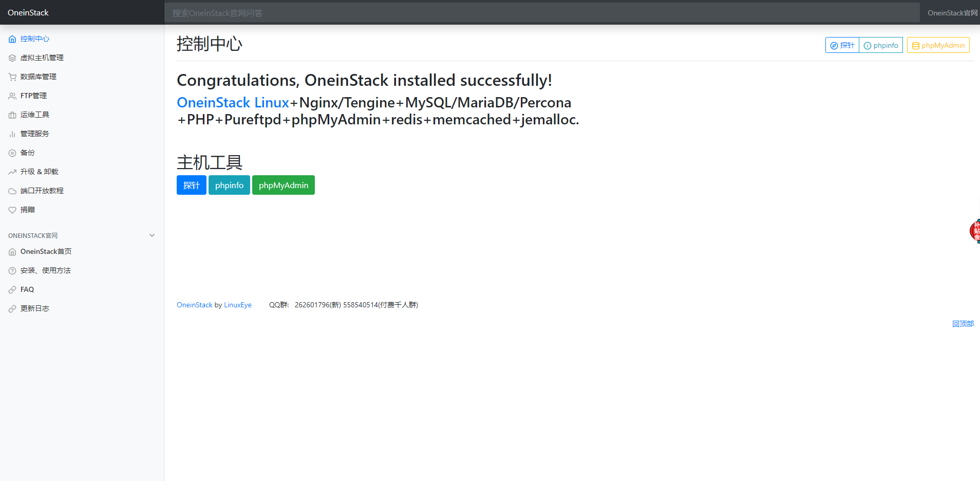Open 安装、使用方法 link
This screenshot has width=980, height=481.
click(46, 270)
